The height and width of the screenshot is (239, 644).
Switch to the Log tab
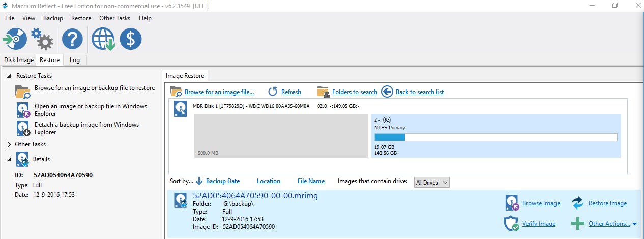[x=75, y=60]
